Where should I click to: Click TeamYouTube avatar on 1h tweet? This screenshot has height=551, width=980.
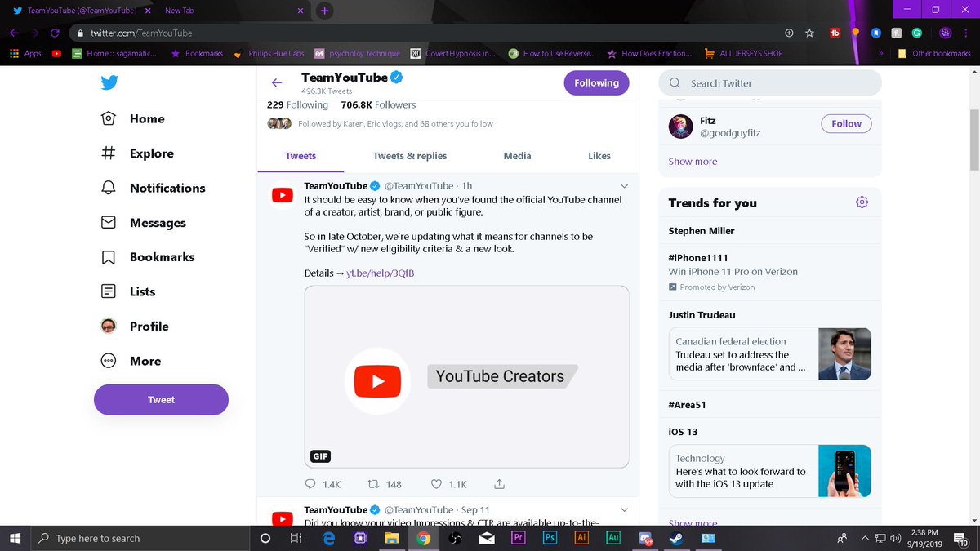pyautogui.click(x=282, y=195)
